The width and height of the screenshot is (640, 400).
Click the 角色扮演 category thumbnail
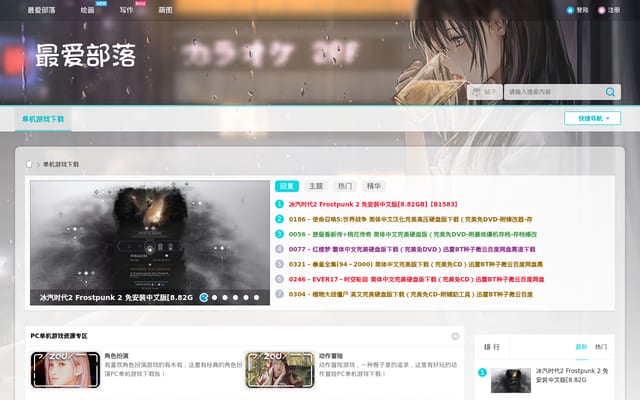(x=65, y=370)
